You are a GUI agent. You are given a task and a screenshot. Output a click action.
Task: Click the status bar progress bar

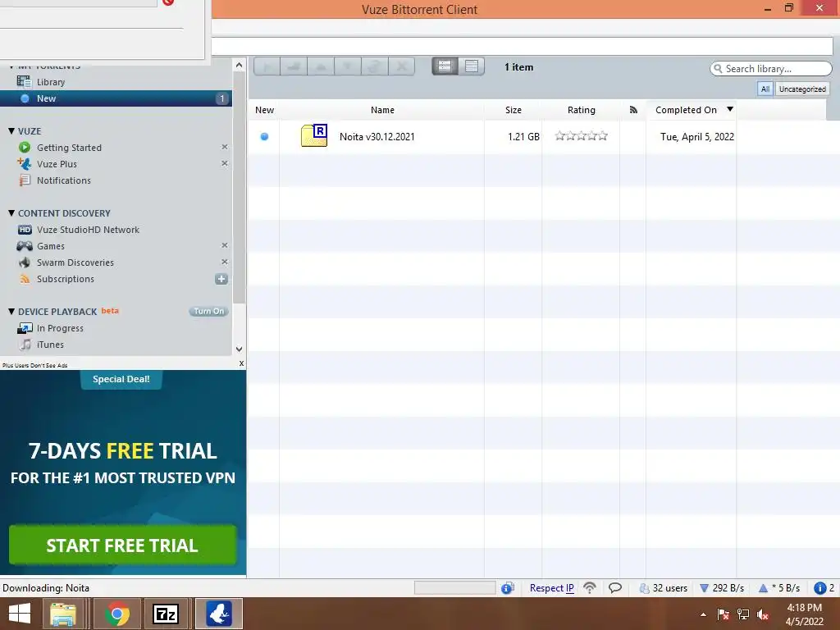click(454, 588)
